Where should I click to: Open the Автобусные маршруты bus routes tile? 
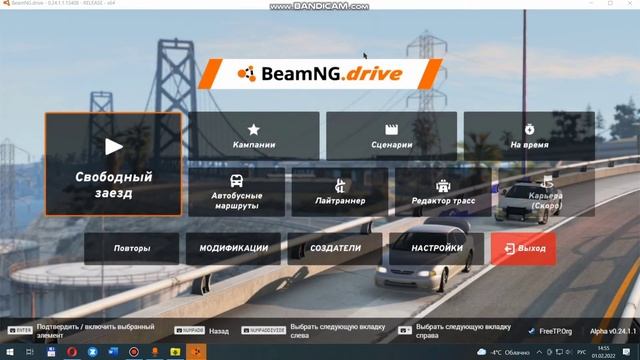click(237, 192)
